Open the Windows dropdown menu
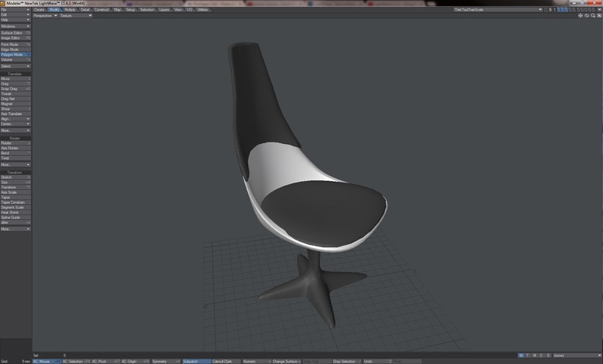The image size is (603, 364). tap(15, 26)
